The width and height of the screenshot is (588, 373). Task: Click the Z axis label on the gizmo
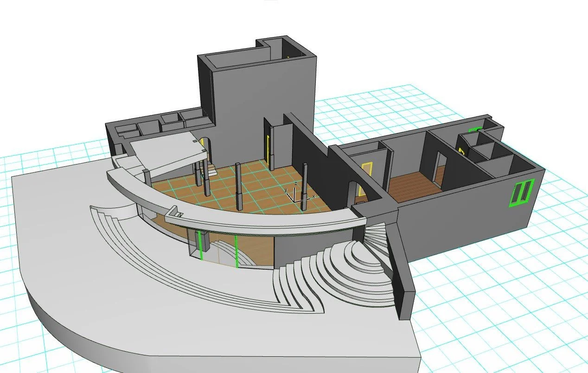point(296,183)
